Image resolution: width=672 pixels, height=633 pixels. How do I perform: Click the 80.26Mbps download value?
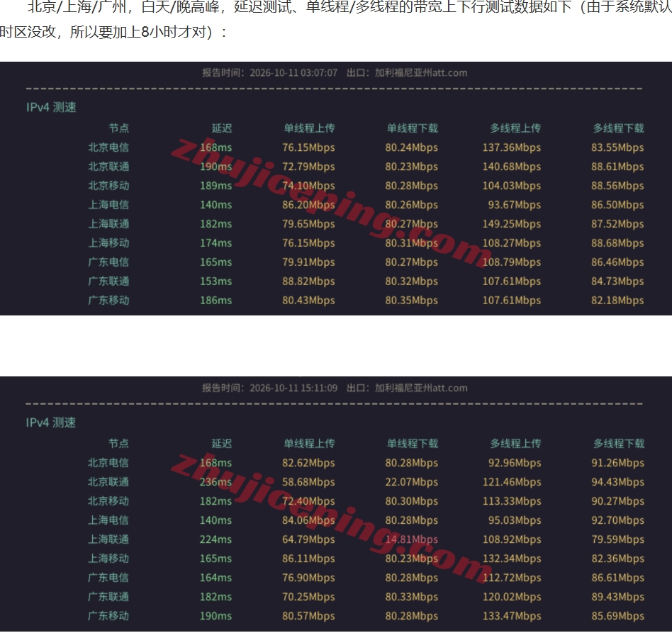point(411,205)
